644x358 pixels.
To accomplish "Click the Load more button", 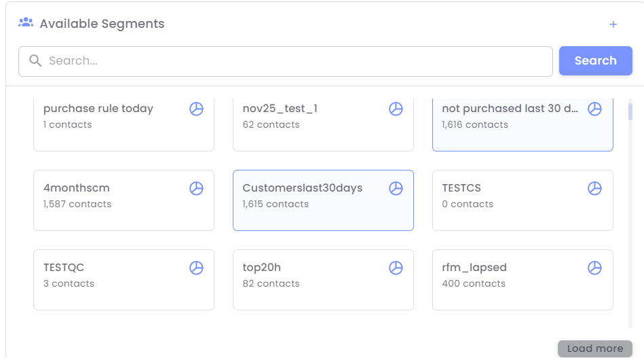I will pyautogui.click(x=594, y=348).
